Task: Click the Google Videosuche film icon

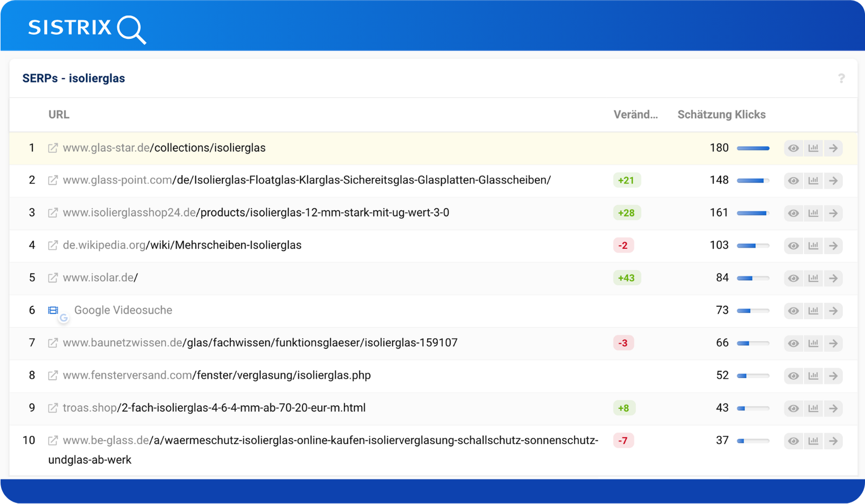Action: click(53, 311)
